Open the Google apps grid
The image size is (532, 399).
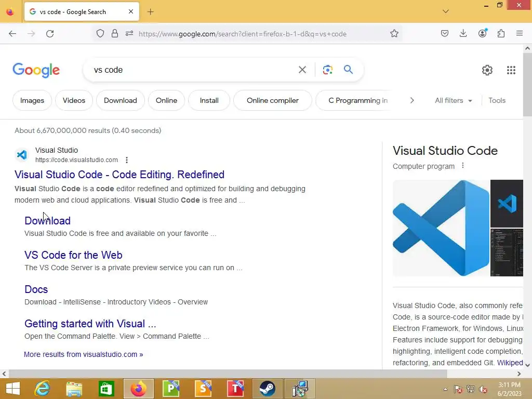511,70
